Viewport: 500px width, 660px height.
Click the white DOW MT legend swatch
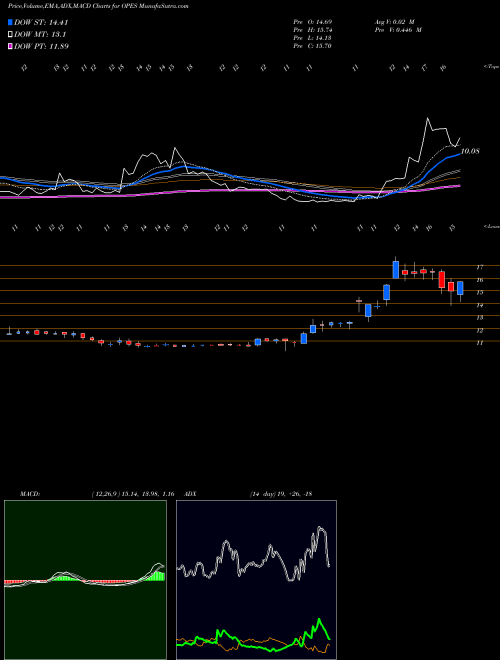(10, 35)
